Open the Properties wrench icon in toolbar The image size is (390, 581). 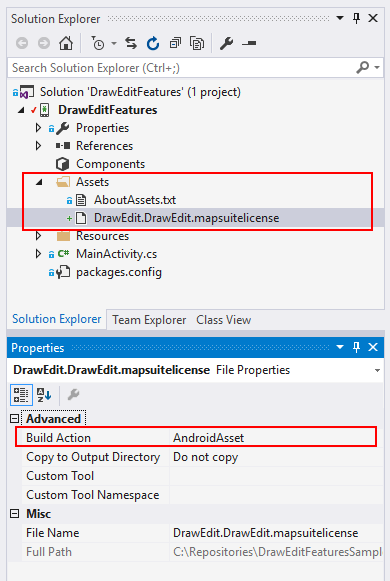click(x=226, y=43)
